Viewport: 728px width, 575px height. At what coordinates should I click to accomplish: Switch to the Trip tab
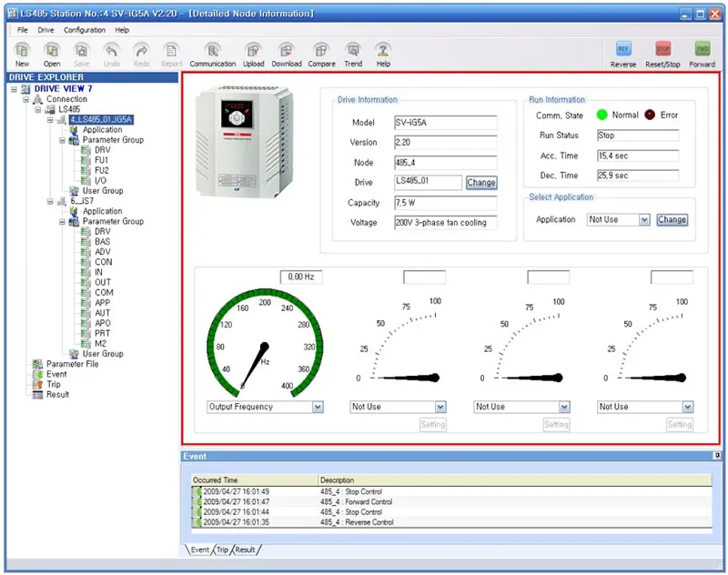[x=222, y=550]
